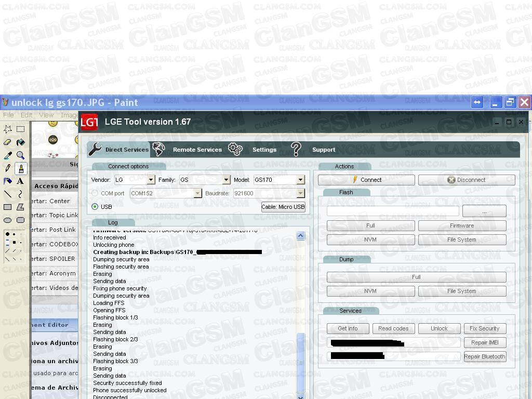532x399 pixels.
Task: Open the Vendor dropdown
Action: click(x=151, y=180)
